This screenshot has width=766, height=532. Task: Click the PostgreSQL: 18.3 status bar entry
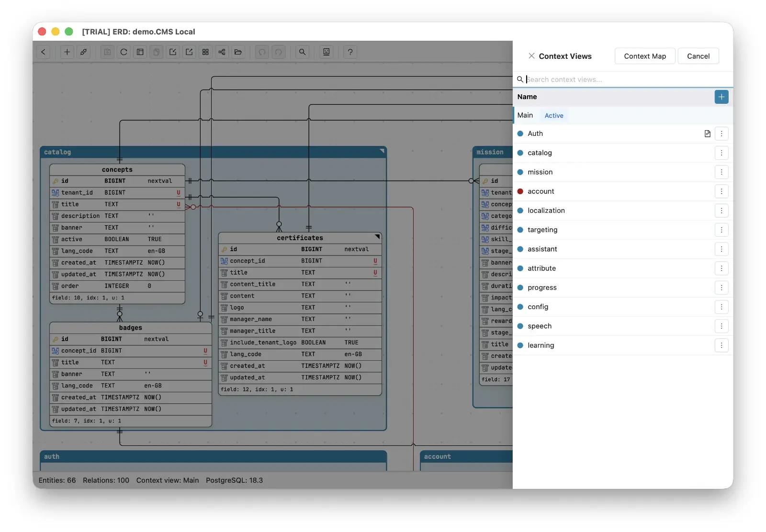[235, 480]
